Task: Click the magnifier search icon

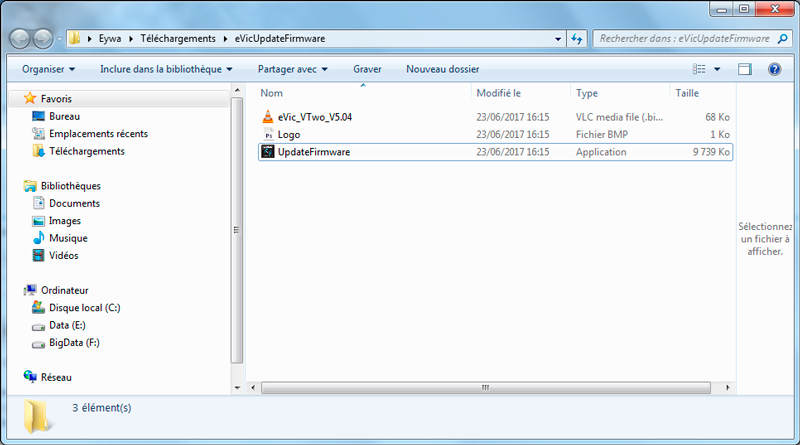Action: pyautogui.click(x=782, y=39)
